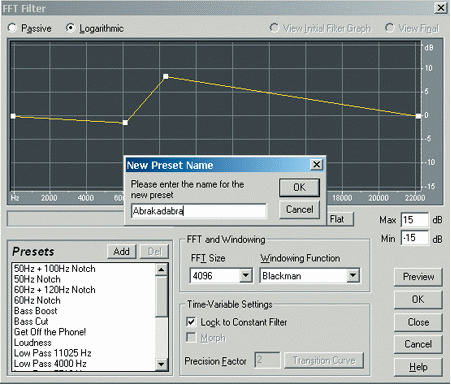
Task: Select the Loudness preset
Action: point(33,343)
